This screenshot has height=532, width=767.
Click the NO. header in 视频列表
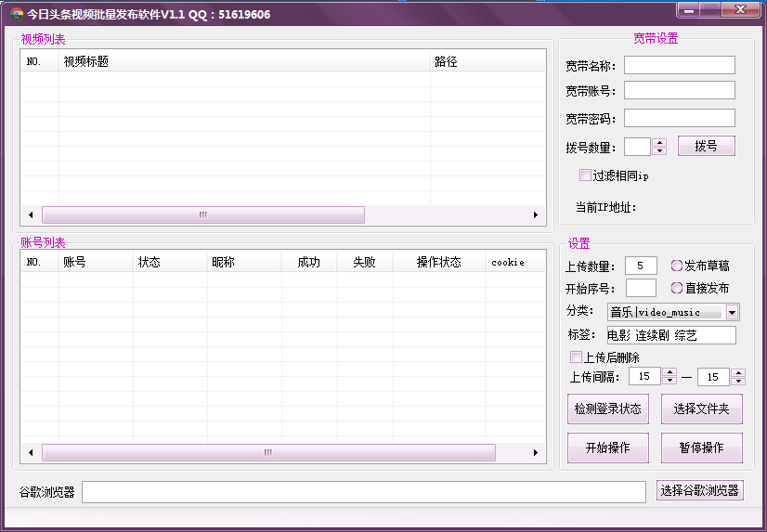40,61
